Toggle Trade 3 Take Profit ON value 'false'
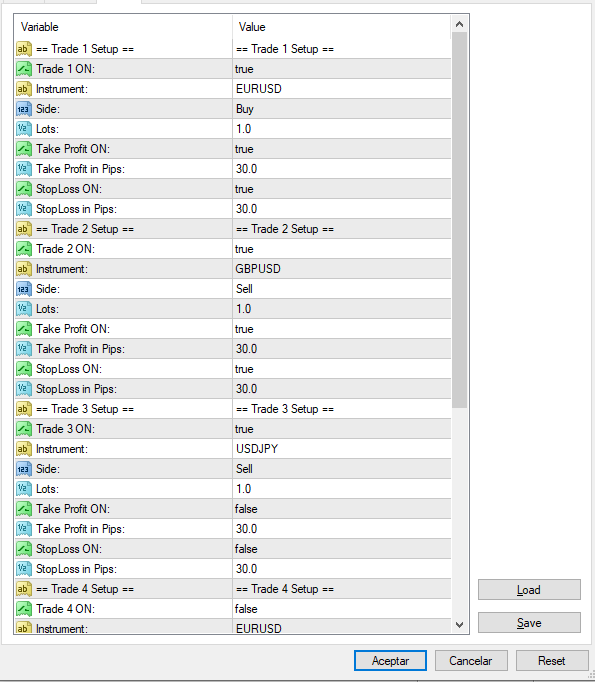This screenshot has width=595, height=682. (342, 509)
